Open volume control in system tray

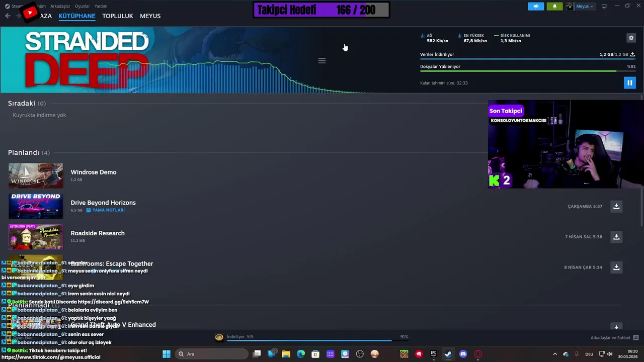610,354
